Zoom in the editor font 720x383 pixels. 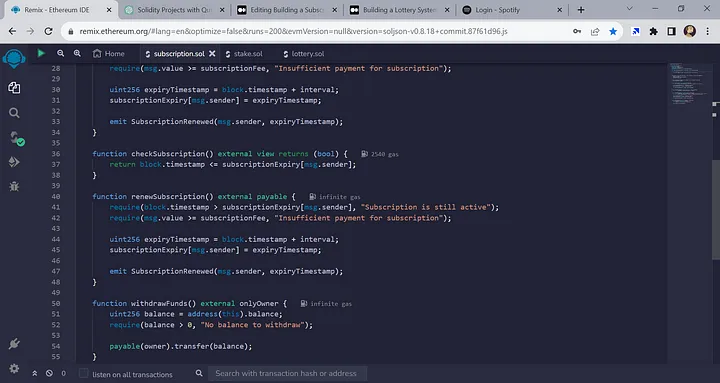pos(77,53)
